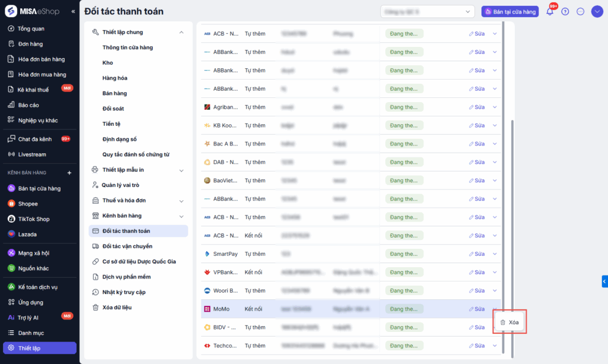The height and width of the screenshot is (364, 608).
Task: Open Shopee channel in the sidebar
Action: [28, 204]
